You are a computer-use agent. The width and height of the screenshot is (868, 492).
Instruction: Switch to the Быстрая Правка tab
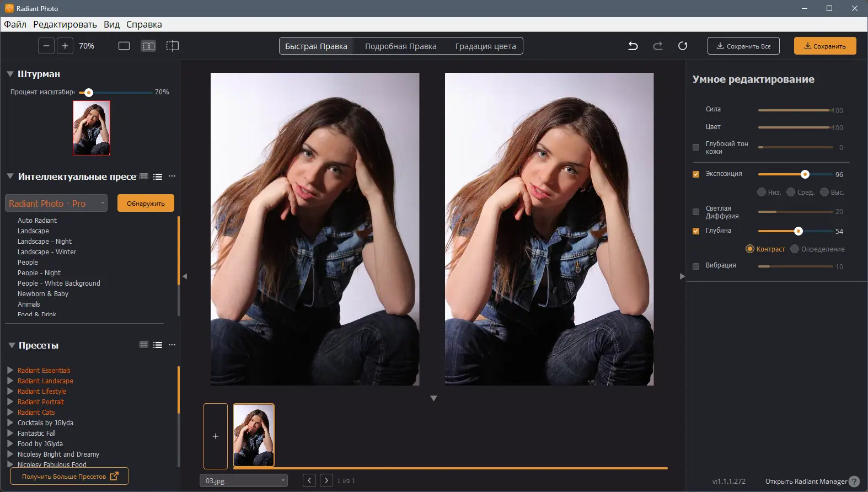coord(316,46)
